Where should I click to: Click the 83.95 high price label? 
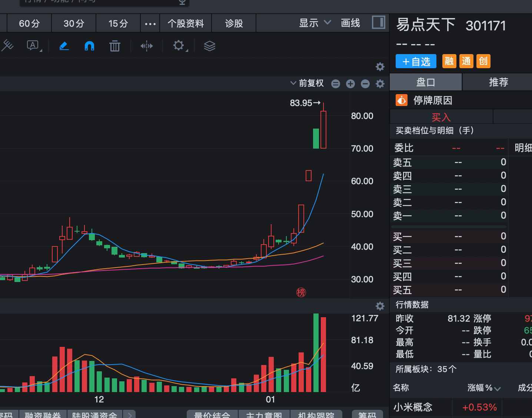coord(301,103)
